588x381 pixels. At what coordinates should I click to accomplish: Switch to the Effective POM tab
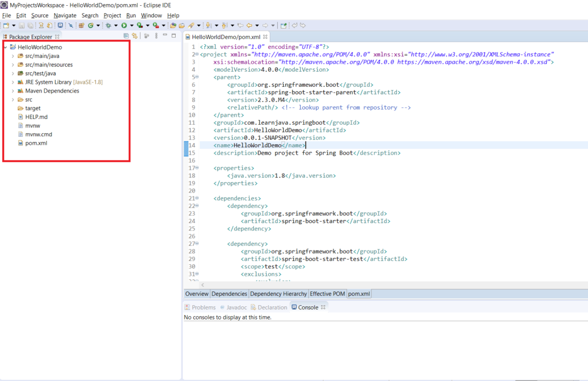point(327,294)
